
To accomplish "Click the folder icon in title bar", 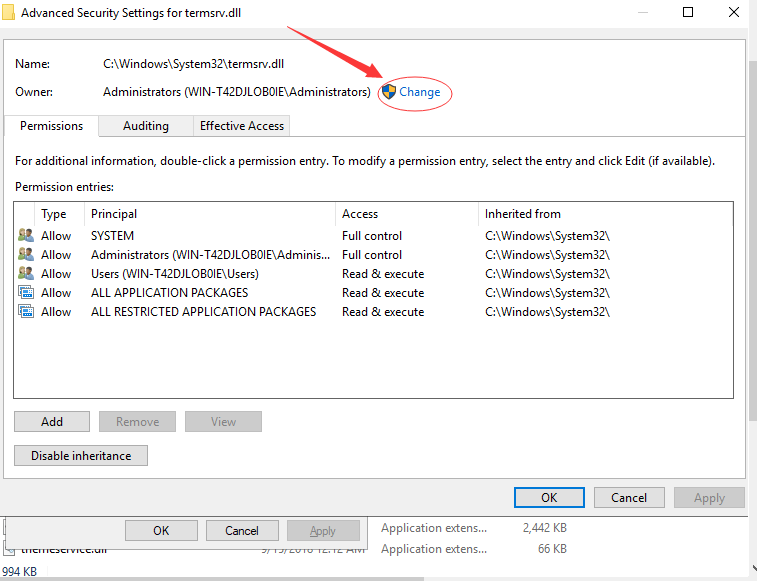I will tap(9, 13).
